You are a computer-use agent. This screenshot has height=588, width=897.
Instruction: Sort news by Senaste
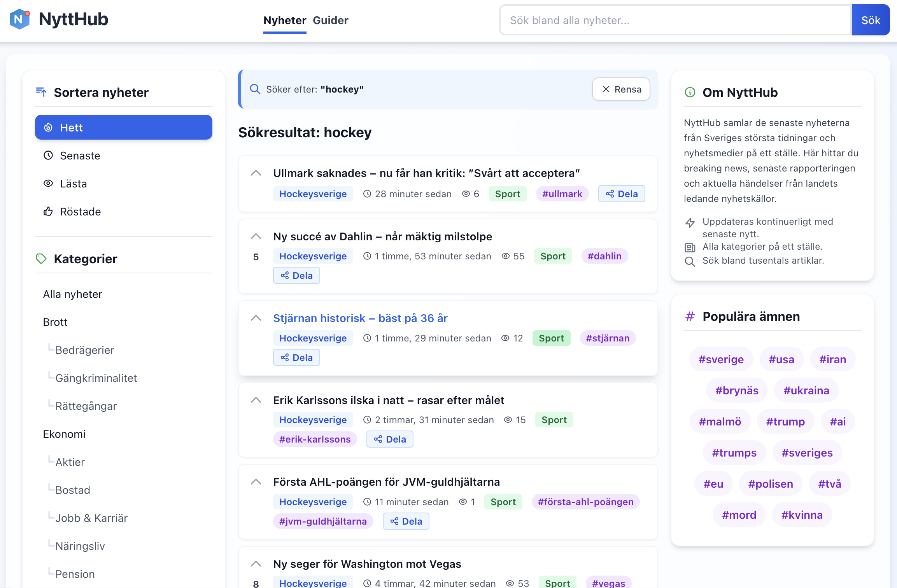(124, 156)
